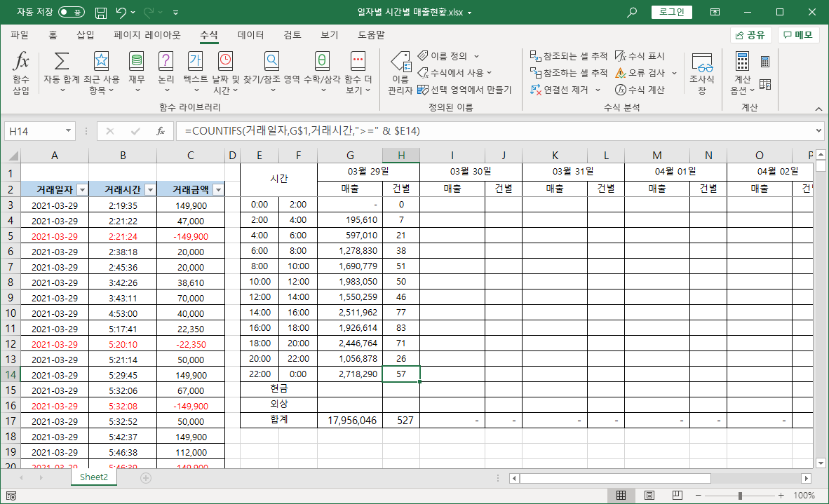Collapse the ribbon with the chevron
Screen dimensions: 829x504
click(818, 109)
